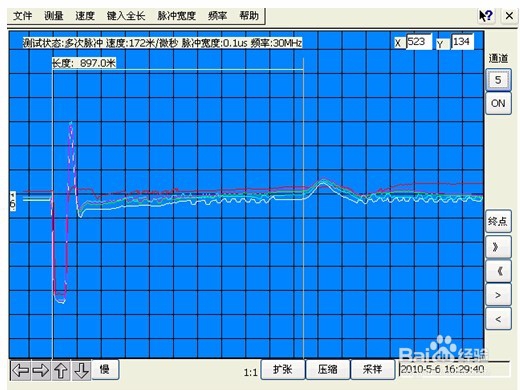Open the 频率 menu
The height and width of the screenshot is (390, 520).
(x=218, y=16)
